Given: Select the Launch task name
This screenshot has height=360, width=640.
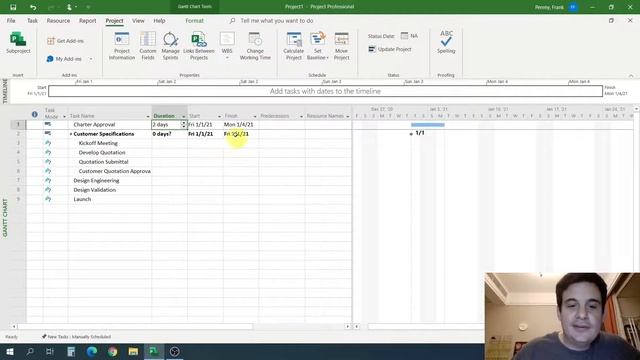Looking at the screenshot, I should [82, 199].
